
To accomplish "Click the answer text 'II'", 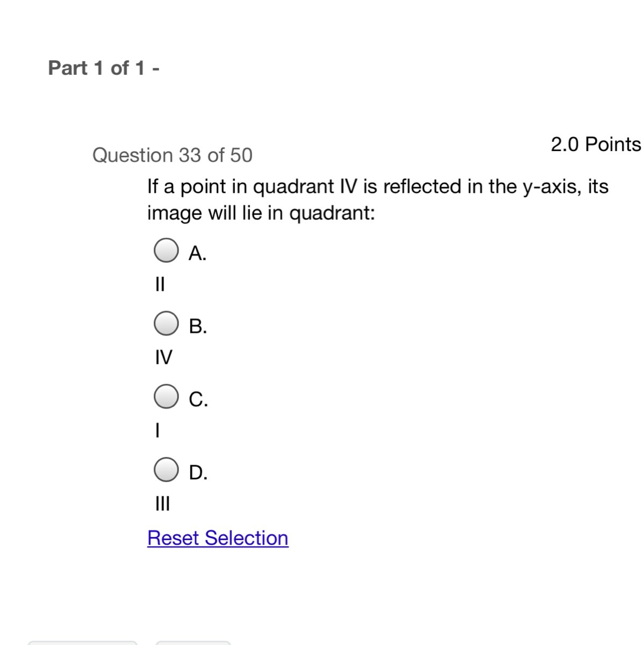I will click(160, 283).
